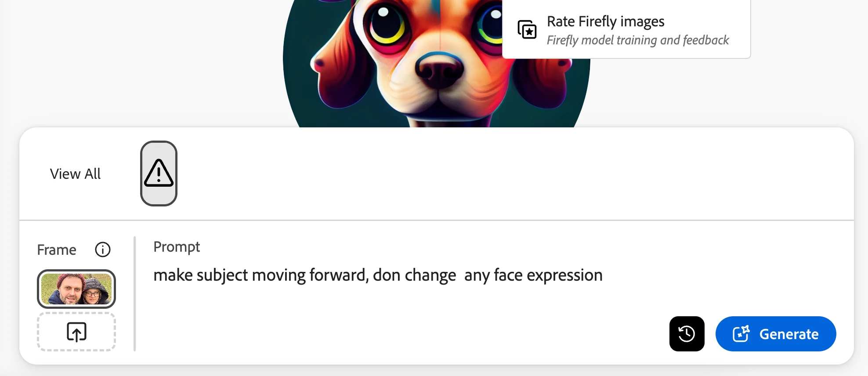Open the prompt history clock button

pyautogui.click(x=687, y=334)
